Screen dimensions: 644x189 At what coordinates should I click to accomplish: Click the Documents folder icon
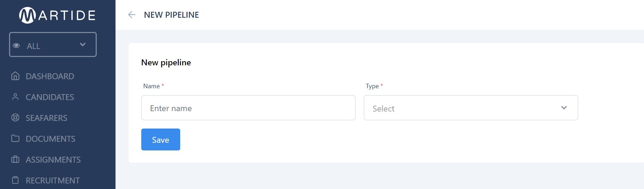15,139
